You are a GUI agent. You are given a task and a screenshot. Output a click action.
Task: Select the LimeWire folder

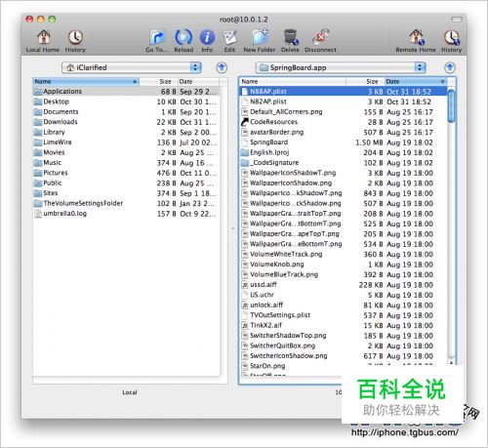[126, 143]
